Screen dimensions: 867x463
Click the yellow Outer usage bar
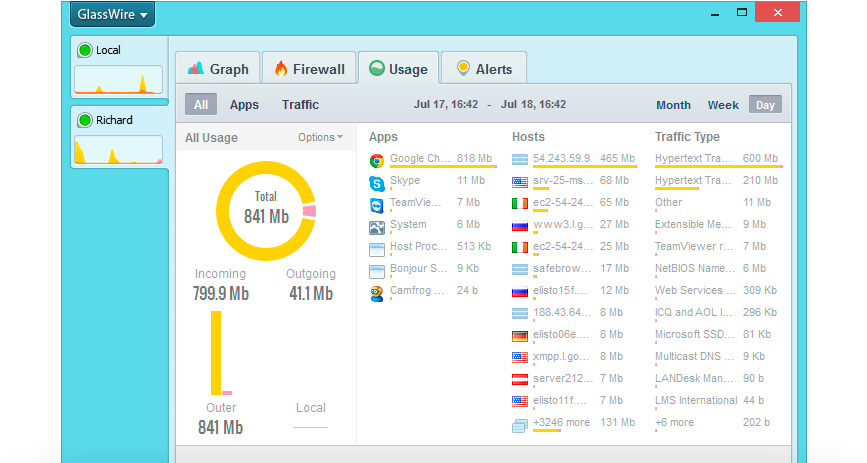[216, 353]
